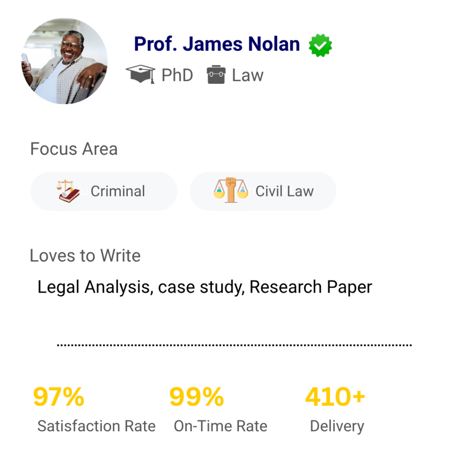Click the Delivery label

pyautogui.click(x=337, y=426)
